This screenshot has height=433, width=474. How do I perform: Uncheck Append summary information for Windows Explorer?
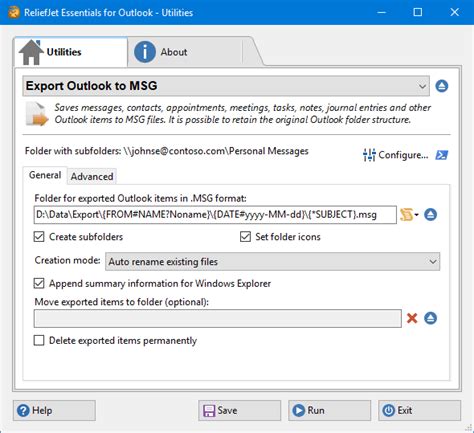point(39,284)
